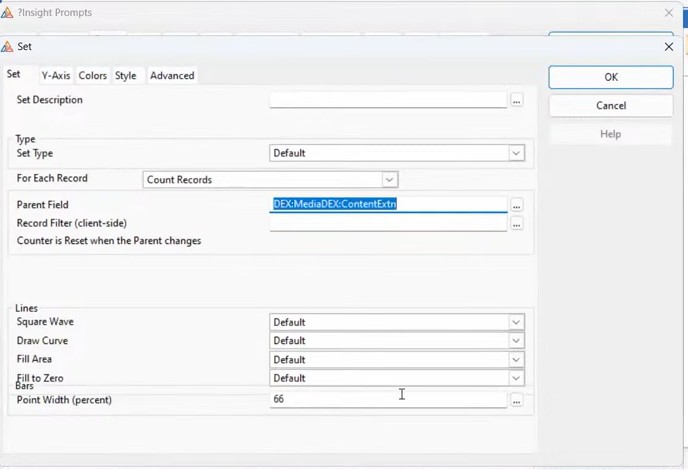Click the ellipsis button beside Record Filter

(x=517, y=224)
